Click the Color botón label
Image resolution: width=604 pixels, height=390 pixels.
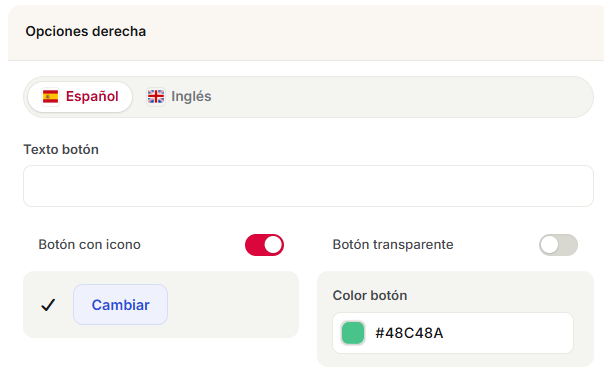tap(370, 296)
